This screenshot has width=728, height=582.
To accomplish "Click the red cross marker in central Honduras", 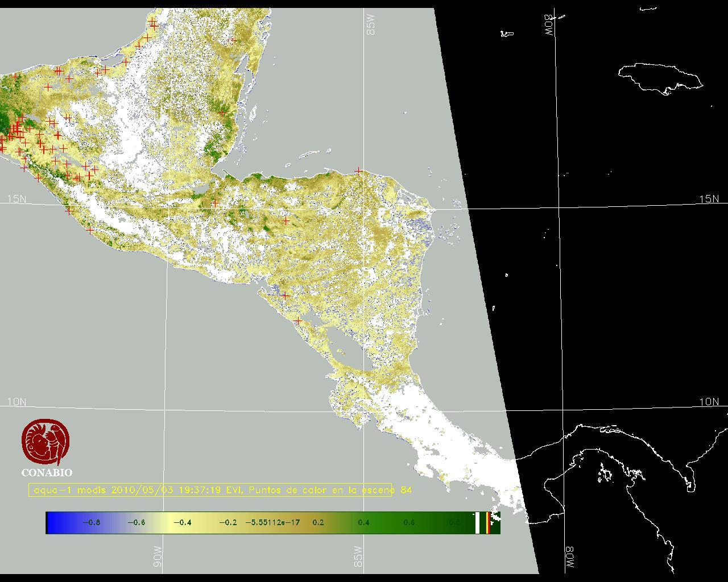I will [286, 220].
